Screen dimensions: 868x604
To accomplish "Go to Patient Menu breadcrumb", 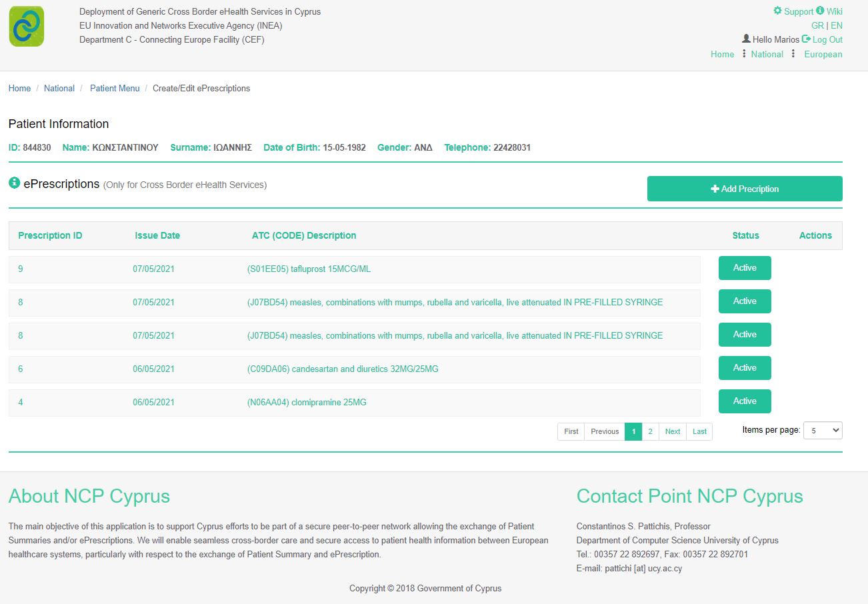I will point(115,88).
